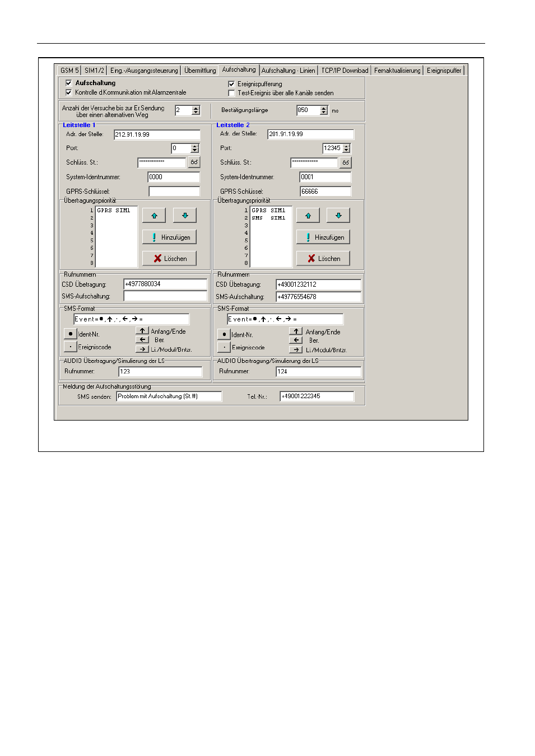Image resolution: width=535 pixels, height=756 pixels.
Task: Select GPRS SIM1 in Leitstelle 1 priority list
Action: [114, 211]
